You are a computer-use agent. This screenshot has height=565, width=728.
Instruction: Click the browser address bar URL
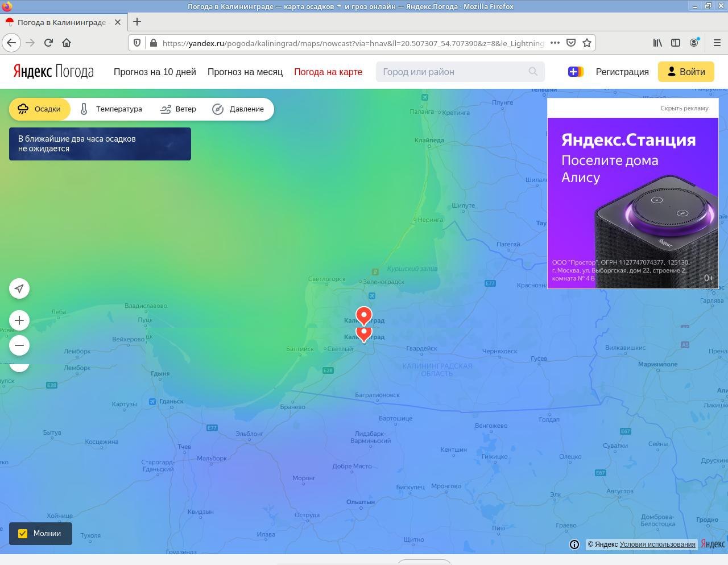point(353,43)
